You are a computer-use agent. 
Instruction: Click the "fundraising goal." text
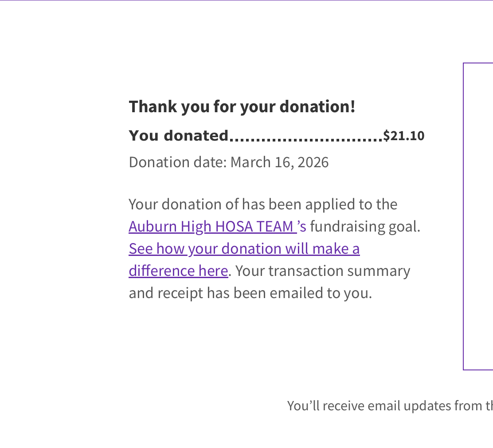(x=365, y=227)
